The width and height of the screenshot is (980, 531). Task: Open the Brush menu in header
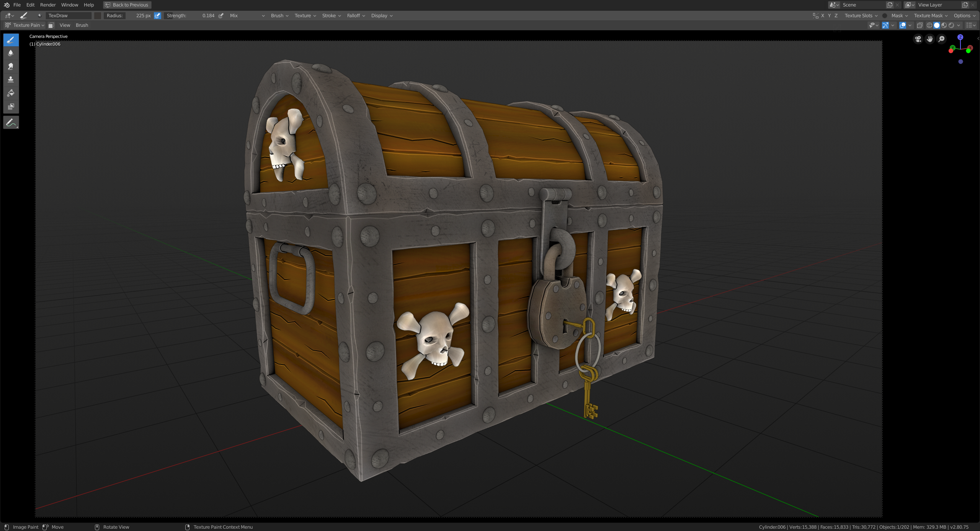(x=82, y=25)
